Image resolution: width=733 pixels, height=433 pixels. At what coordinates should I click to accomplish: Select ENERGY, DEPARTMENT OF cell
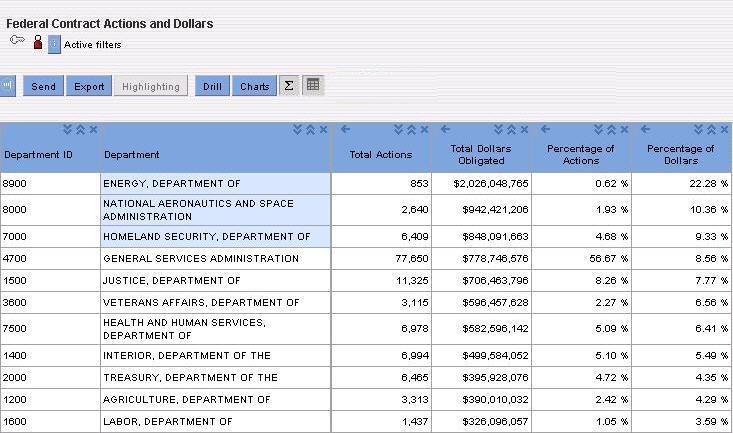point(216,184)
